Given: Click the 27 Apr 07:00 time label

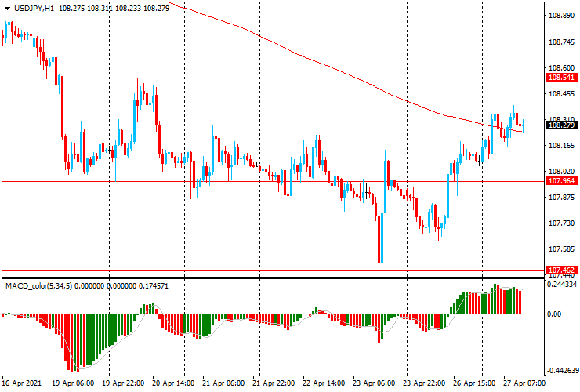Looking at the screenshot, I should pyautogui.click(x=524, y=383).
